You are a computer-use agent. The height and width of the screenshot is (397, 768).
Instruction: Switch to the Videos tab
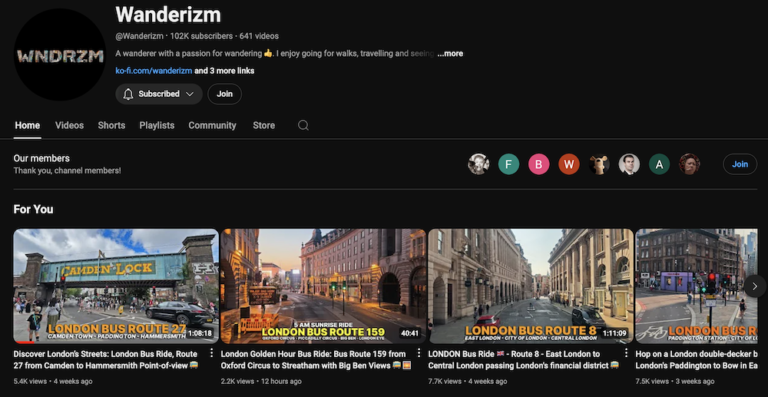tap(70, 125)
